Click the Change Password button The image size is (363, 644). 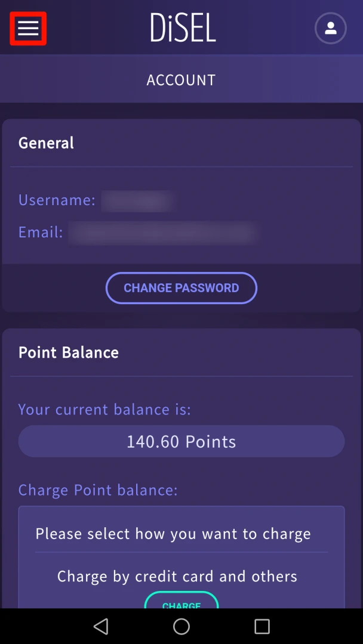coord(181,288)
